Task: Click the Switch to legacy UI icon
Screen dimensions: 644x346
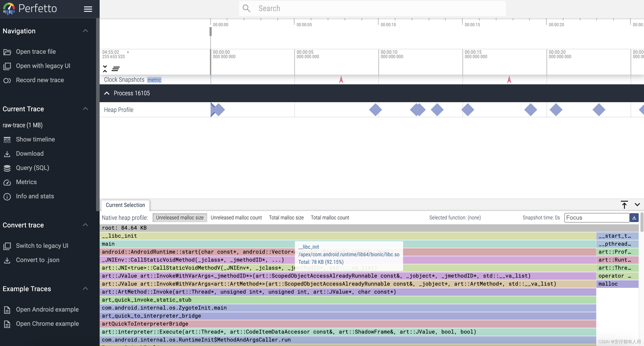Action: pyautogui.click(x=7, y=246)
